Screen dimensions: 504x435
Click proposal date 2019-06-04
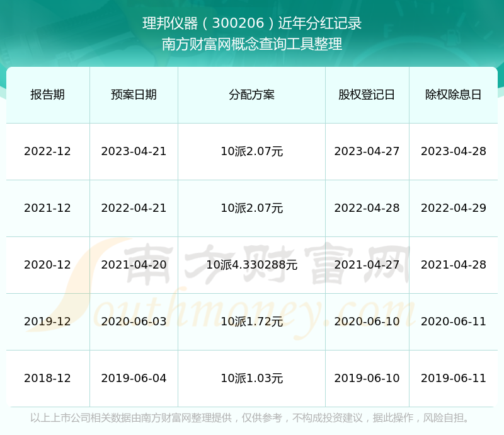(134, 378)
